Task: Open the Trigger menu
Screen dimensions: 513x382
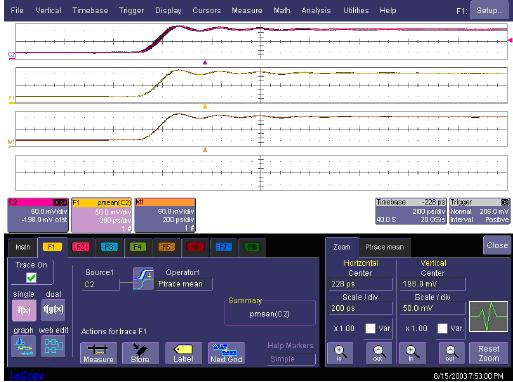Action: (131, 11)
